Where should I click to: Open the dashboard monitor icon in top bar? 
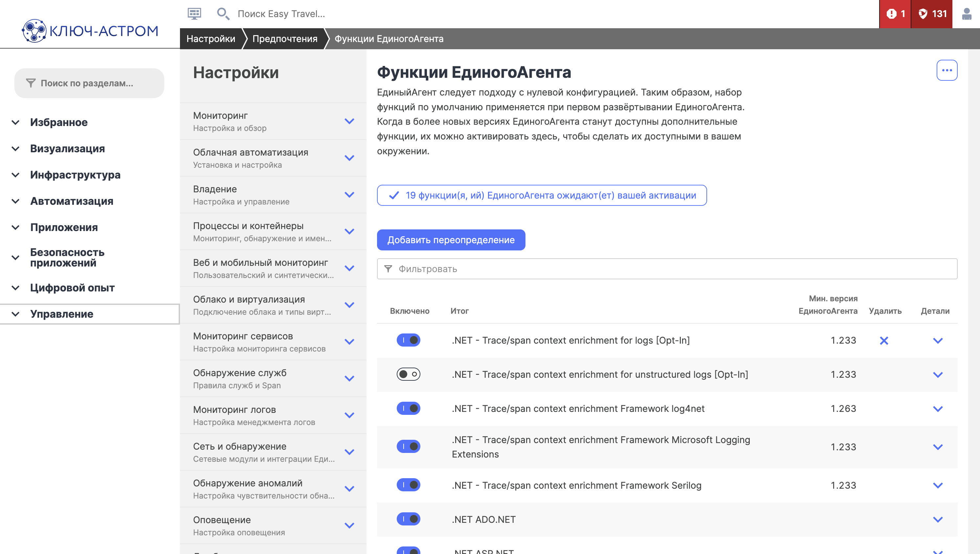[194, 14]
